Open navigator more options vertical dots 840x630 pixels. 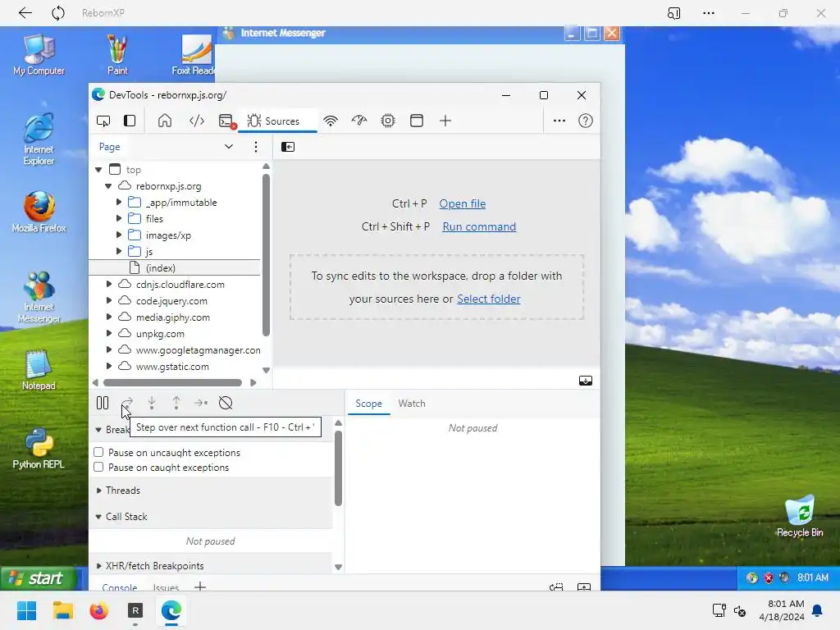coord(256,147)
